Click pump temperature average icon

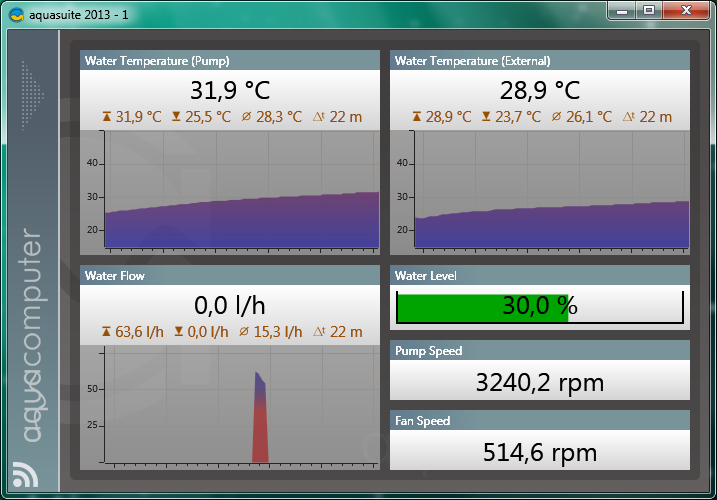[x=246, y=117]
